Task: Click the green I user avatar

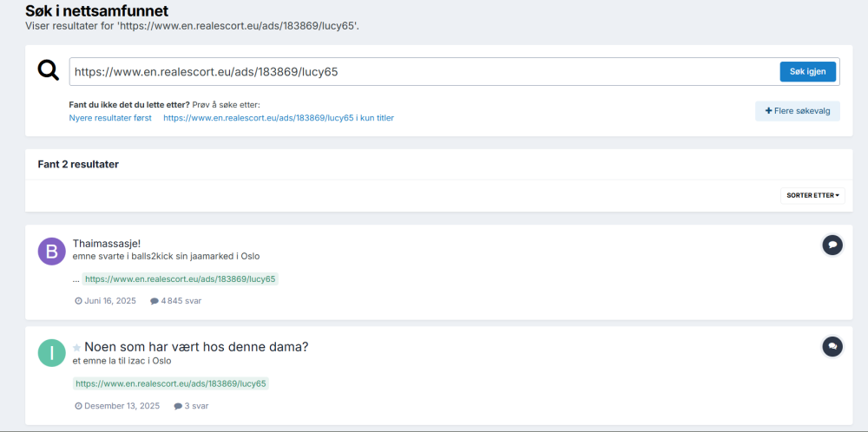Action: (x=52, y=352)
